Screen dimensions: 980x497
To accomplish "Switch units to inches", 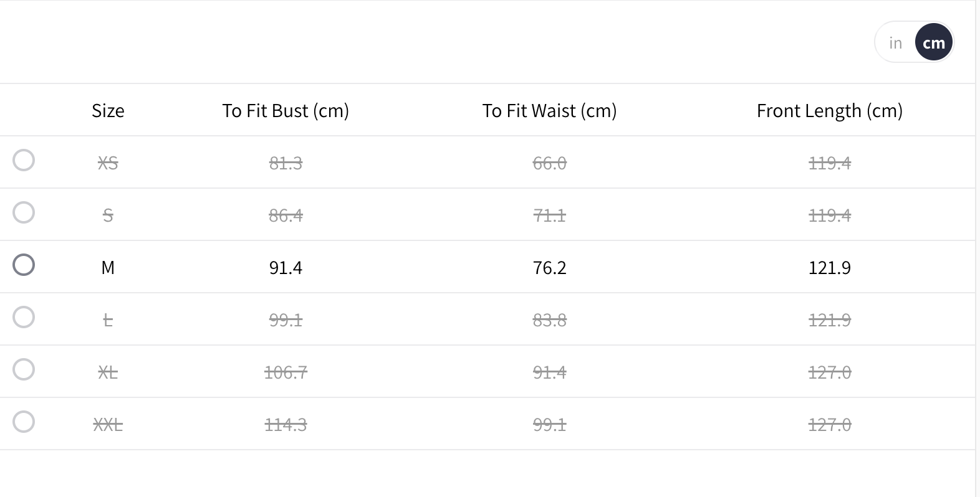I will click(895, 43).
